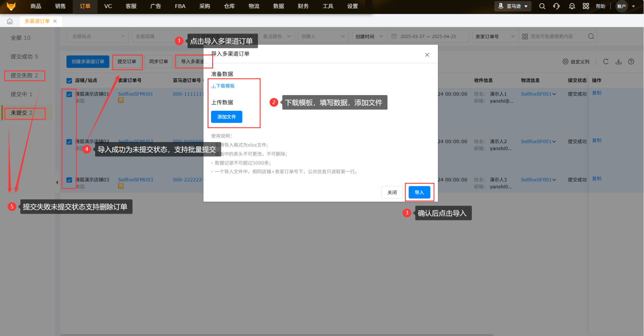
Task: Open the apps grid icon in header
Action: click(x=586, y=6)
